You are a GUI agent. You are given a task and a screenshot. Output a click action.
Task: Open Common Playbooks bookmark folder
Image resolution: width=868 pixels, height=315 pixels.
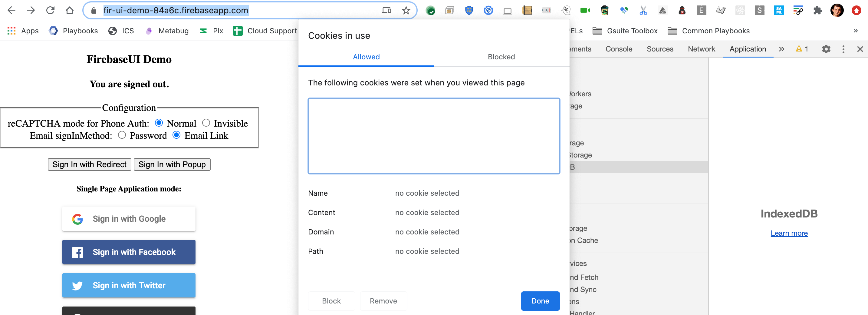click(708, 31)
